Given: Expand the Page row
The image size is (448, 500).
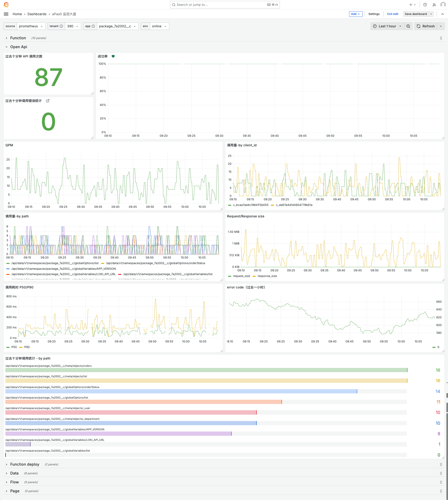Looking at the screenshot, I should 15,491.
